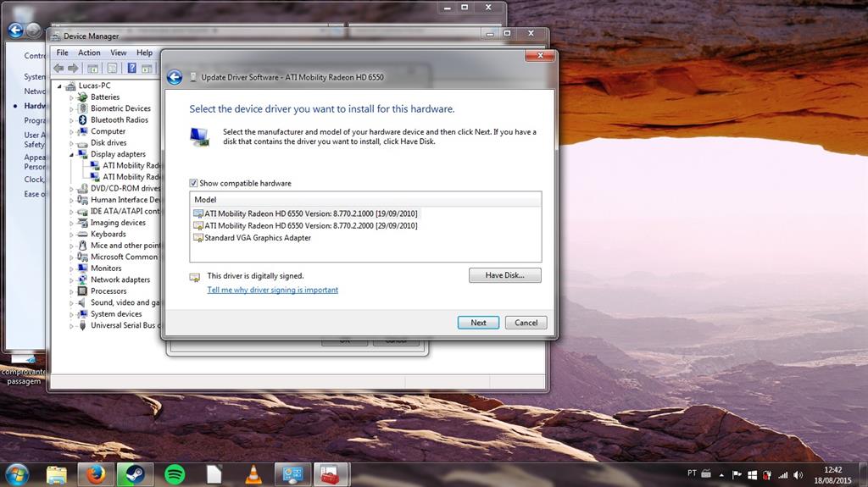The width and height of the screenshot is (868, 487).
Task: Open the Action menu in Device Manager
Action: [x=89, y=53]
